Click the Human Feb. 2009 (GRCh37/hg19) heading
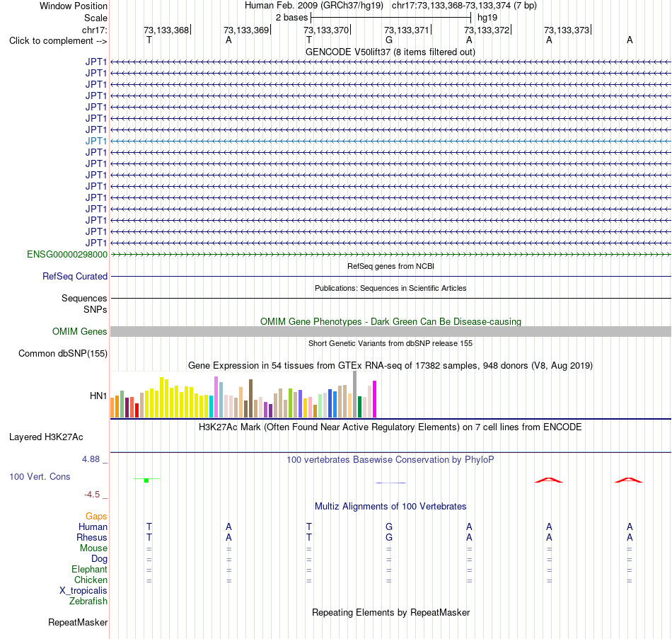Viewport: 672px width, 639px height. [x=313, y=6]
